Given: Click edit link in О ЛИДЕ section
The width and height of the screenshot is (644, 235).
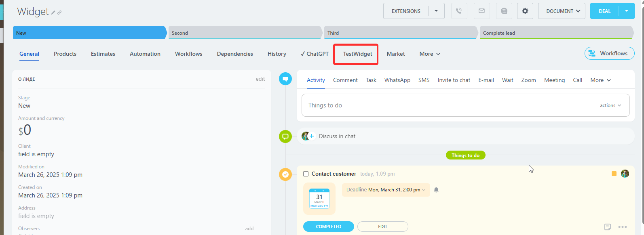Looking at the screenshot, I should tap(260, 79).
